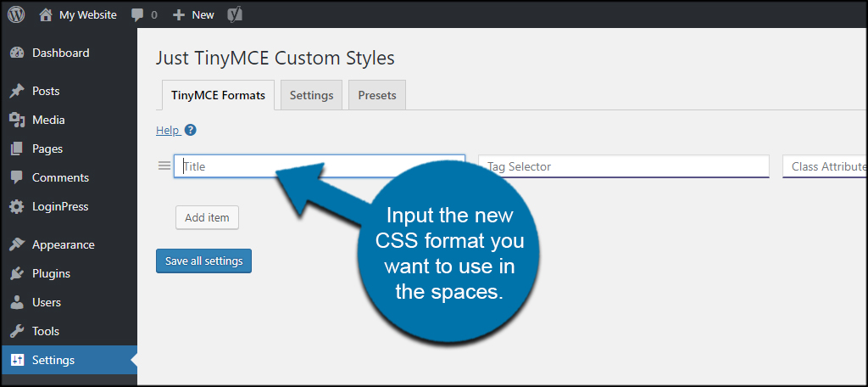
Task: Open the Yoast SEO icon in admin bar
Action: click(x=235, y=15)
